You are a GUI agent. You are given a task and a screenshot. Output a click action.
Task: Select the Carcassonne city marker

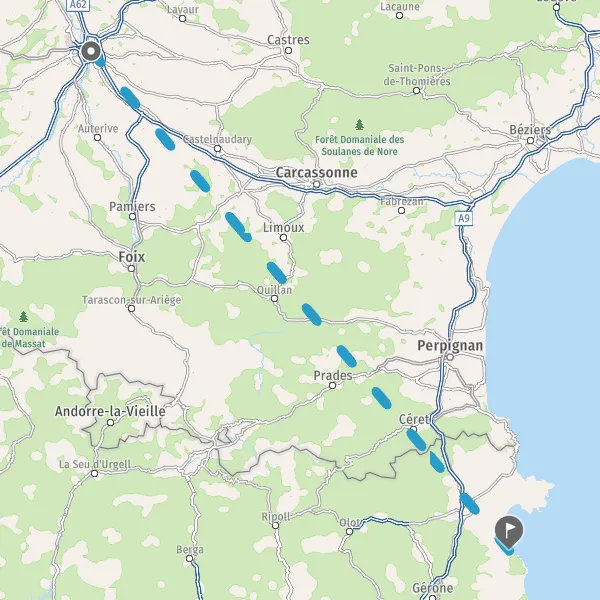pyautogui.click(x=316, y=184)
